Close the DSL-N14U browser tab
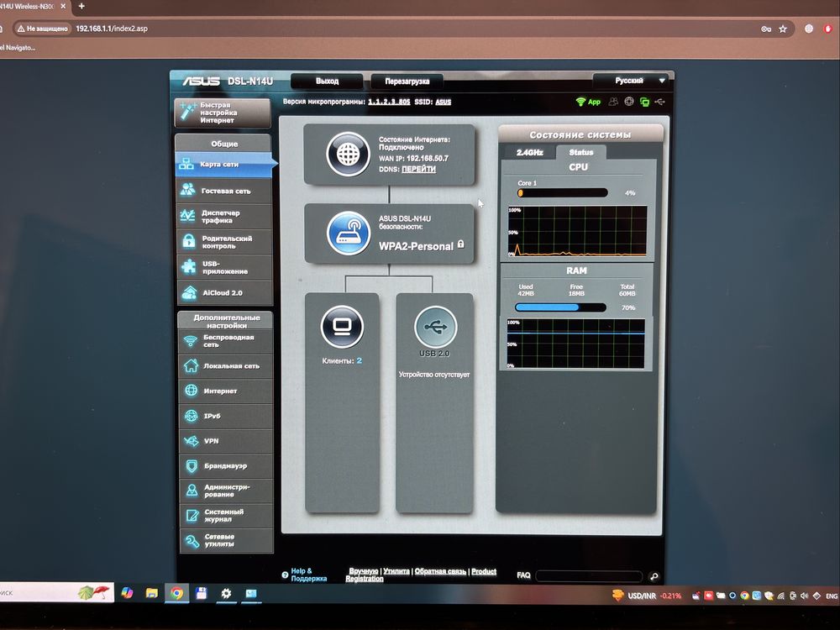840x630 pixels. pyautogui.click(x=63, y=7)
